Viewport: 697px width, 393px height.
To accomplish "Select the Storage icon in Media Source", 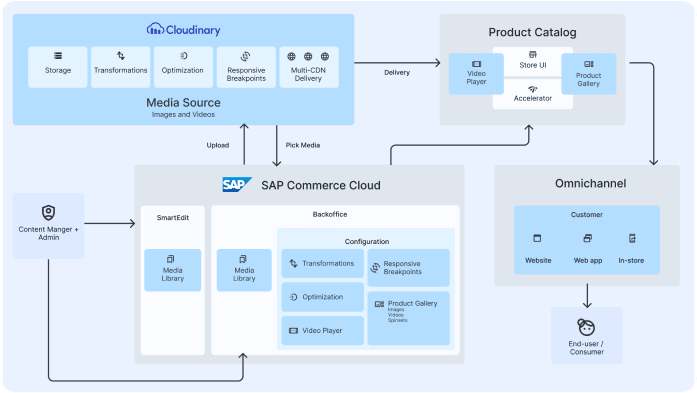I will [58, 56].
